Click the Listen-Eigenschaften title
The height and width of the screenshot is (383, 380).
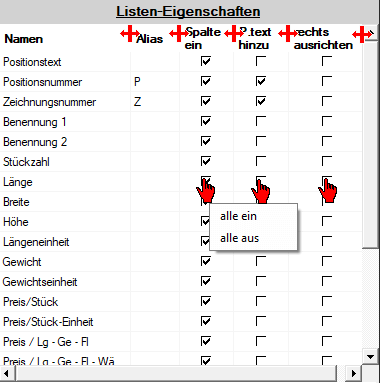188,12
